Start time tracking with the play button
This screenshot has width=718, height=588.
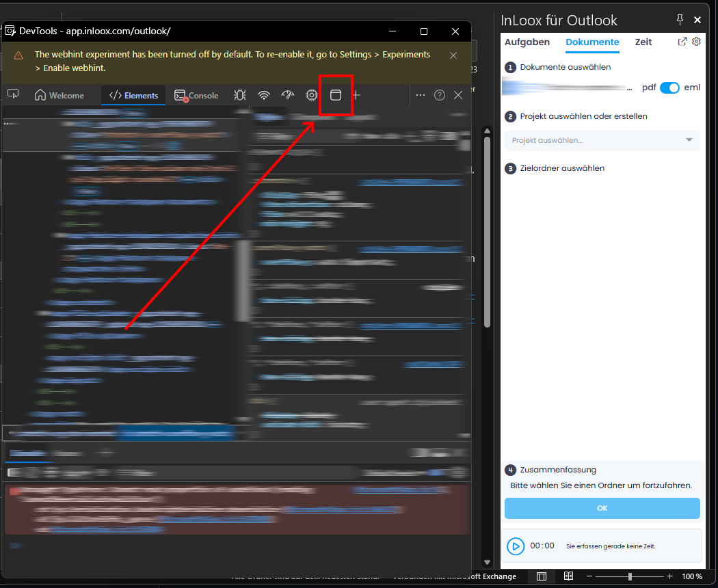(x=516, y=546)
